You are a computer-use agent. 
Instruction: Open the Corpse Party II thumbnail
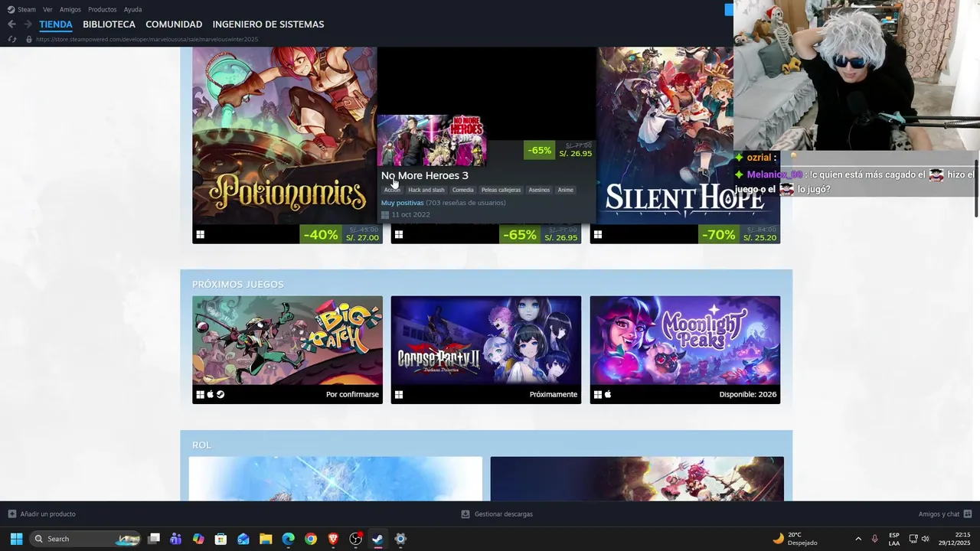point(486,341)
